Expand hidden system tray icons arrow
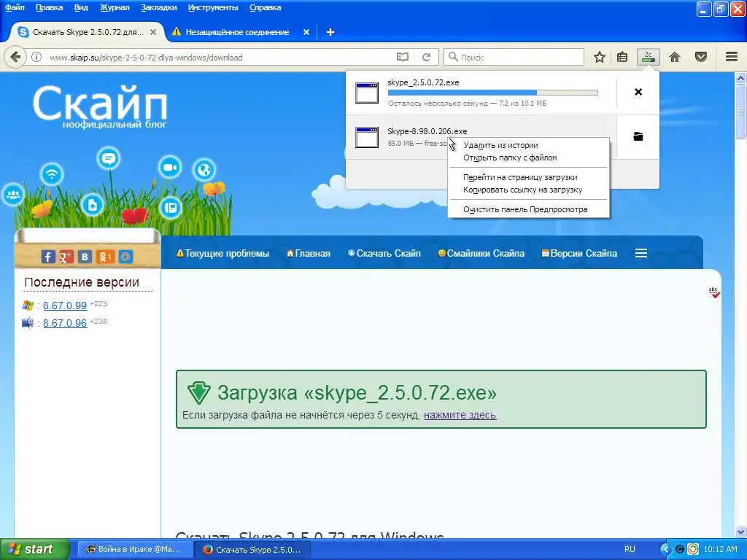 pos(665,549)
